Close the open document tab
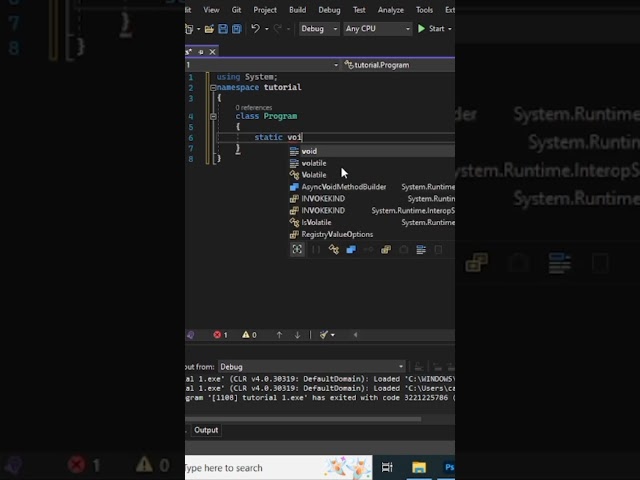 [x=212, y=52]
